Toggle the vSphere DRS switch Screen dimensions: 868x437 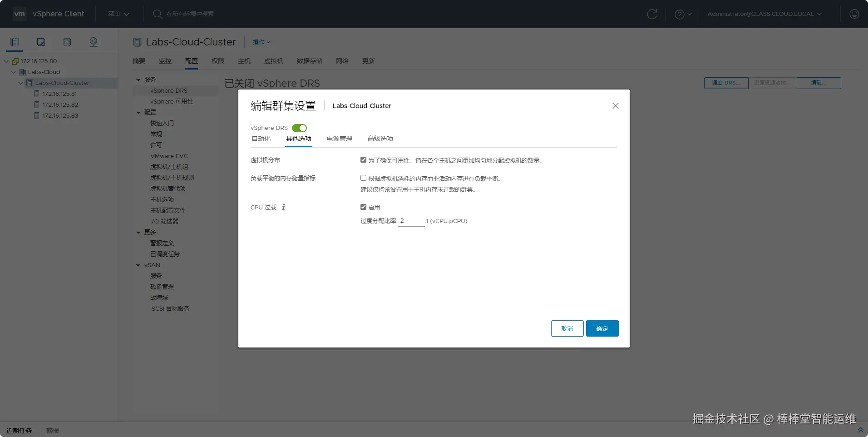coord(299,128)
